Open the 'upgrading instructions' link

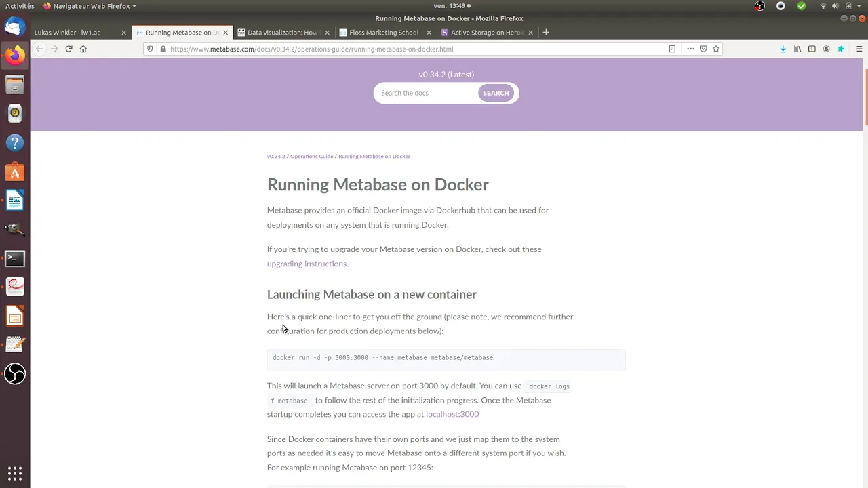pyautogui.click(x=307, y=264)
